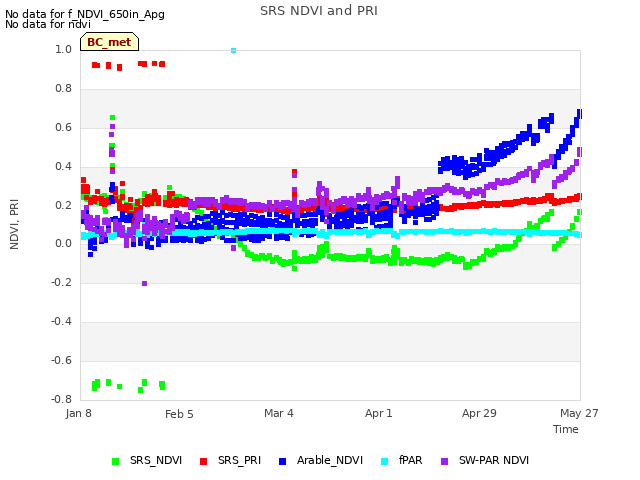Click the May 27 x-axis tick label
This screenshot has width=640, height=480.
579,413
